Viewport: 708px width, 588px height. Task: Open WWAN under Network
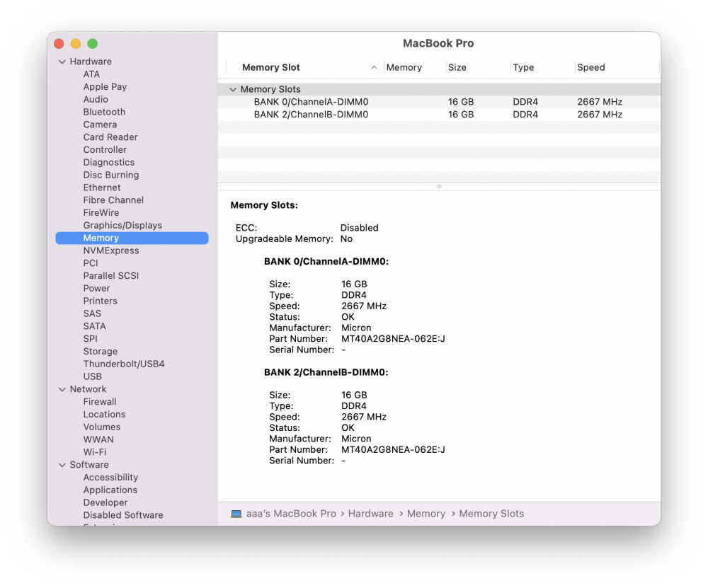[x=98, y=440]
